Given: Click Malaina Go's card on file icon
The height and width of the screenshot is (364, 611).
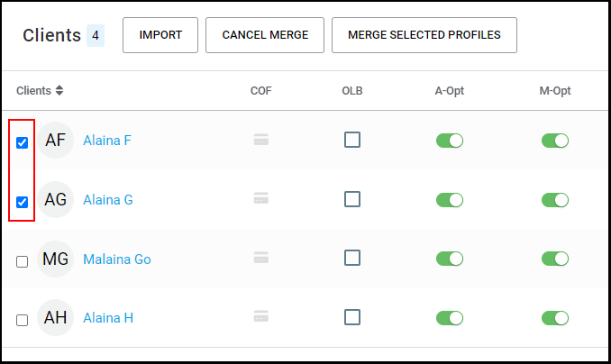Looking at the screenshot, I should [x=260, y=258].
